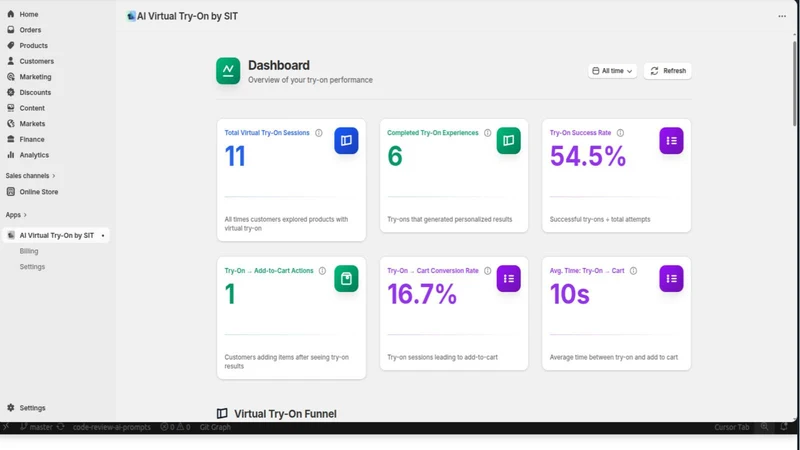Click the green Completed Experiences card icon
Viewport: 800px width, 450px height.
click(x=508, y=140)
